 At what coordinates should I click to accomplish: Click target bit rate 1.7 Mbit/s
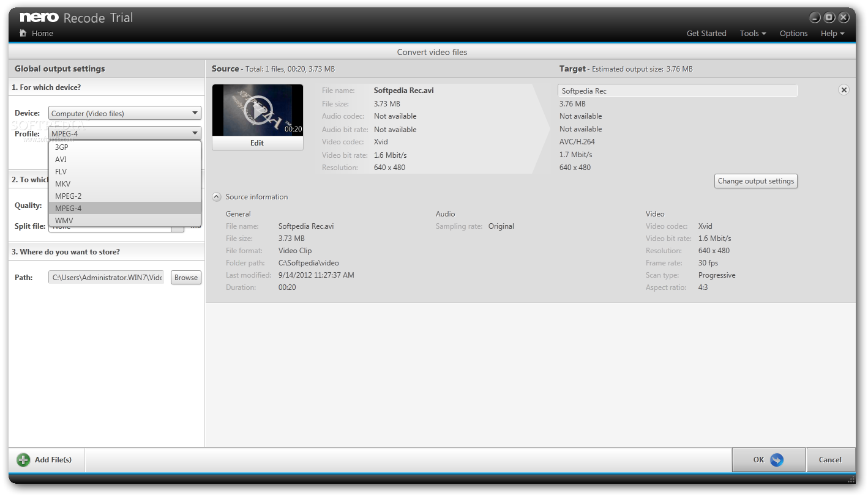tap(576, 155)
